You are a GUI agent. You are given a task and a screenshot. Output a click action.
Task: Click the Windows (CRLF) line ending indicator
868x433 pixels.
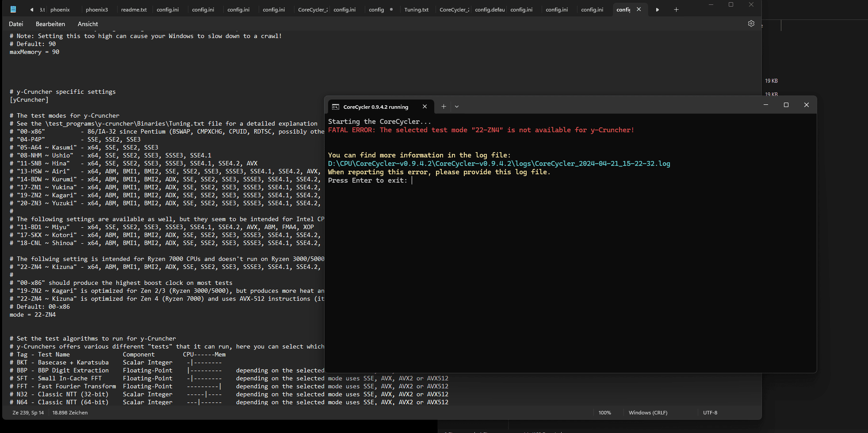tap(648, 413)
